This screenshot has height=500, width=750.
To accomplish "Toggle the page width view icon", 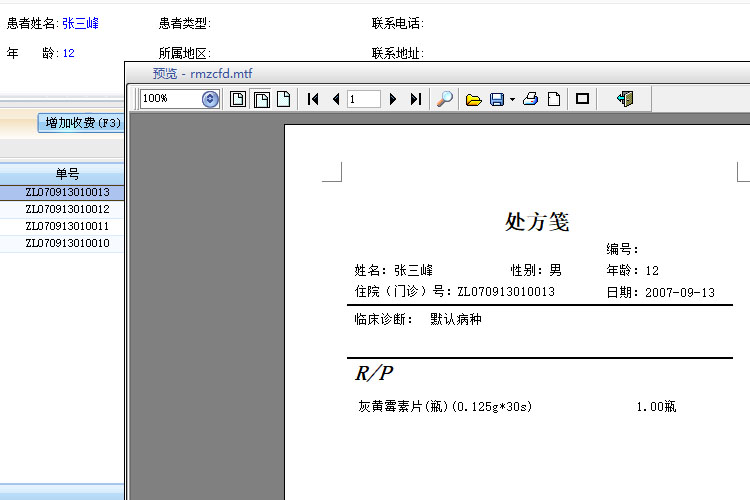I will (x=261, y=99).
